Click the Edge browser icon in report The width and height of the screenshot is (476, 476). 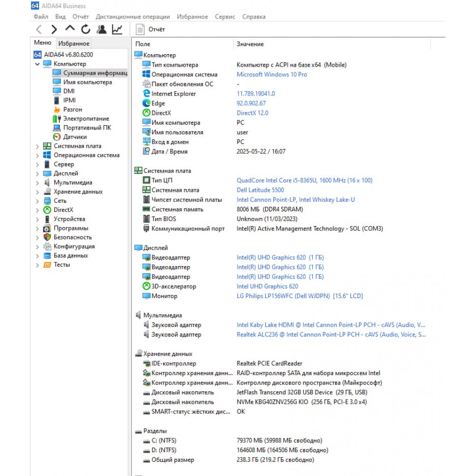(146, 103)
